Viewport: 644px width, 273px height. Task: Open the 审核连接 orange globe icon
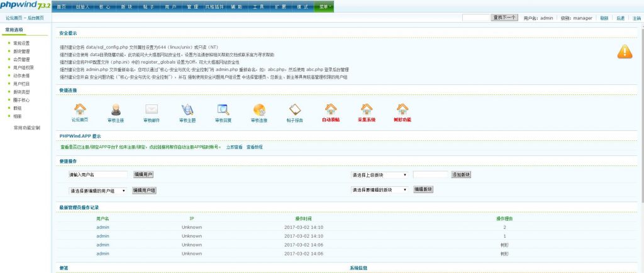(259, 109)
